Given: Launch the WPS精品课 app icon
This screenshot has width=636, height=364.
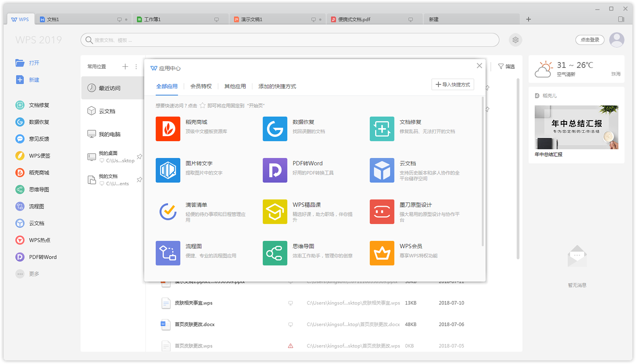Looking at the screenshot, I should point(275,211).
